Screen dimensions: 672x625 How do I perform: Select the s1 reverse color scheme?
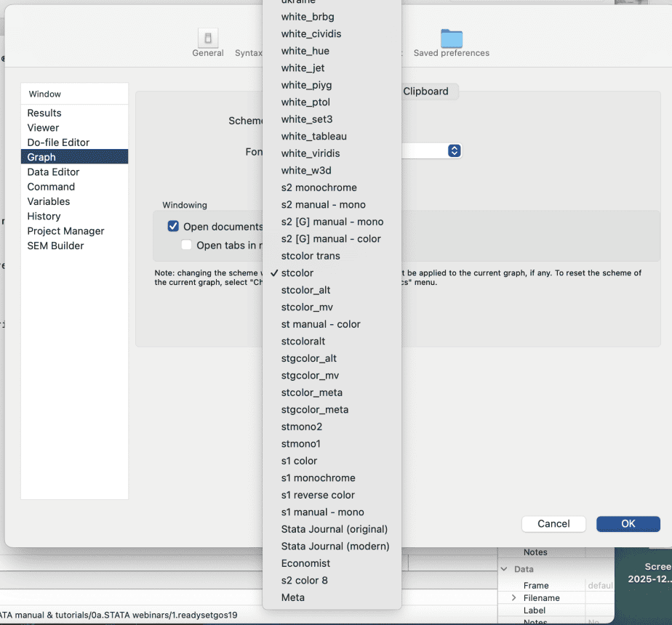tap(318, 495)
